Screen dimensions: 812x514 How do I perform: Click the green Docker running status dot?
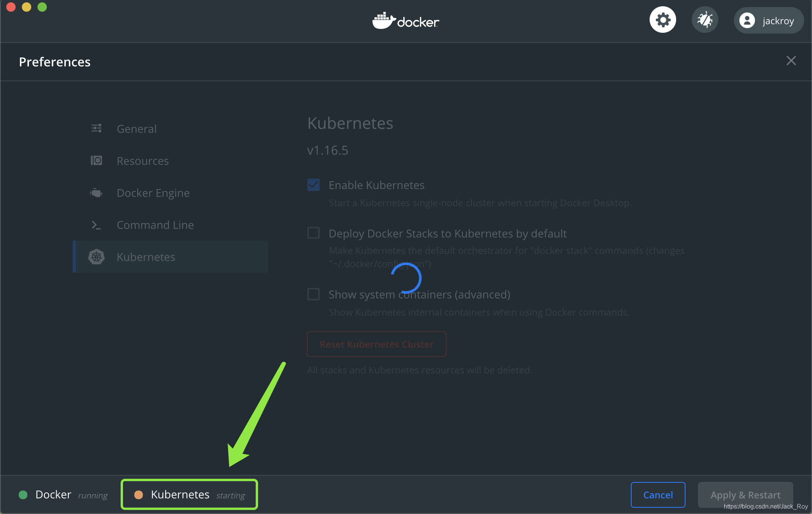point(23,495)
